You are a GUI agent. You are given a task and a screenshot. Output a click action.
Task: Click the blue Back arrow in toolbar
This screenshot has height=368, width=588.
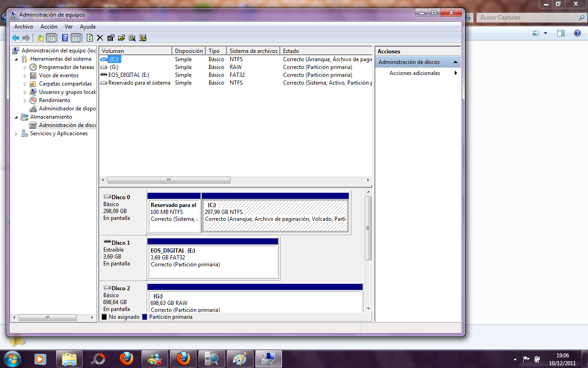[x=16, y=38]
